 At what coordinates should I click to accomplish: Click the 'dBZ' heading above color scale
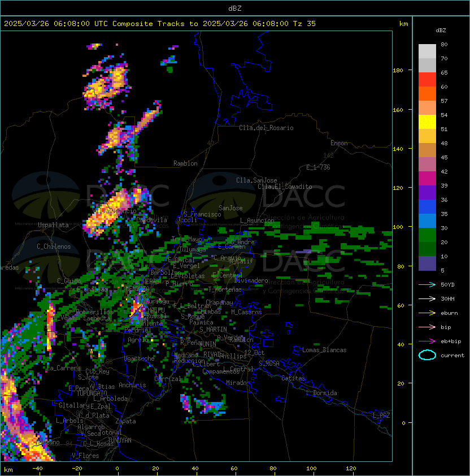click(441, 31)
